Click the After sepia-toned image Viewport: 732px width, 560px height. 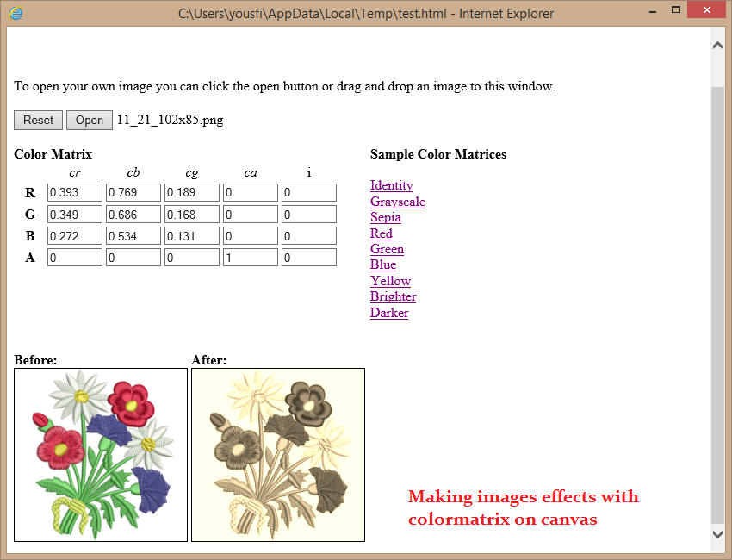[x=277, y=455]
